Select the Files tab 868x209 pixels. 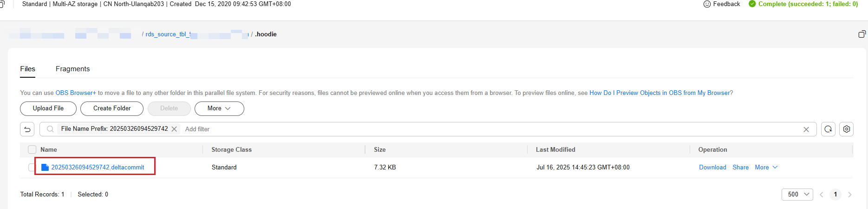tap(27, 69)
